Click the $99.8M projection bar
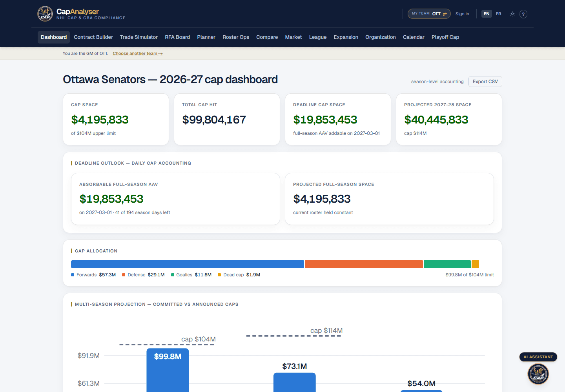This screenshot has height=392, width=565. click(x=168, y=370)
